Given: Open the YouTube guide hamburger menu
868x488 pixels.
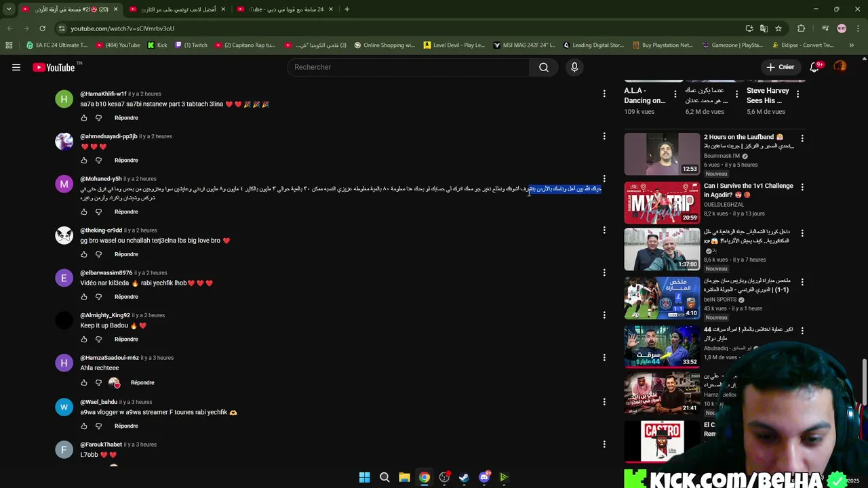Looking at the screenshot, I should coord(16,67).
